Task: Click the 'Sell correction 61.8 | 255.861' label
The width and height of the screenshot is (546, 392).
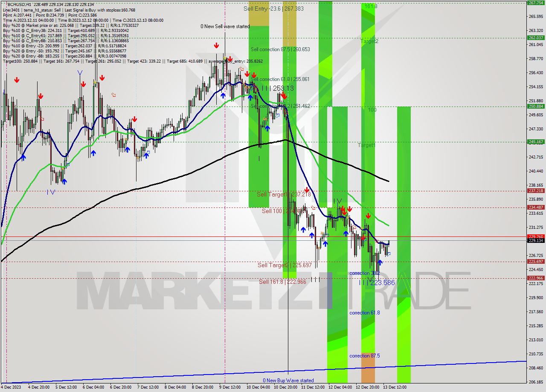Action: tap(280, 79)
